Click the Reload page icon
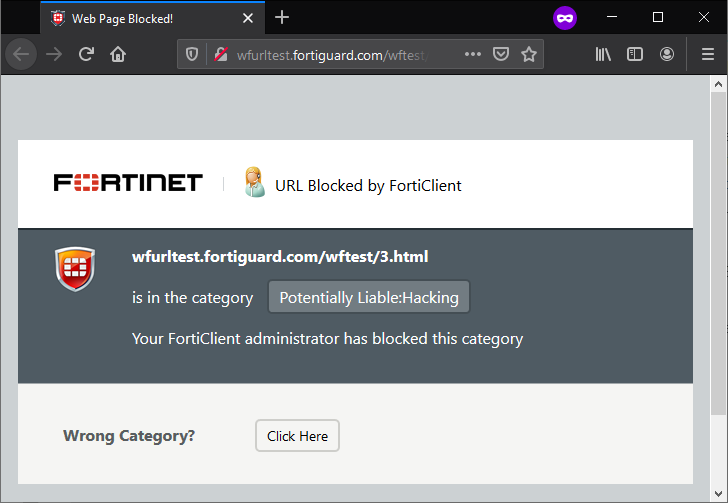The width and height of the screenshot is (728, 503). pos(86,54)
